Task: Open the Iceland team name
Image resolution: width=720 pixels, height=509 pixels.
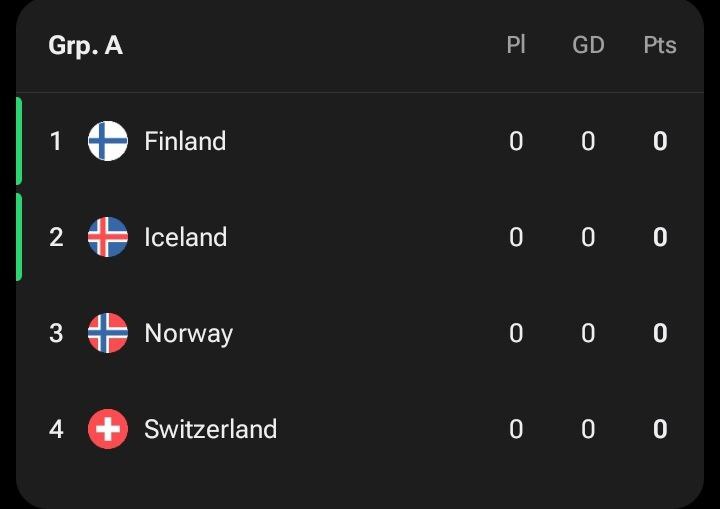Action: pos(186,237)
